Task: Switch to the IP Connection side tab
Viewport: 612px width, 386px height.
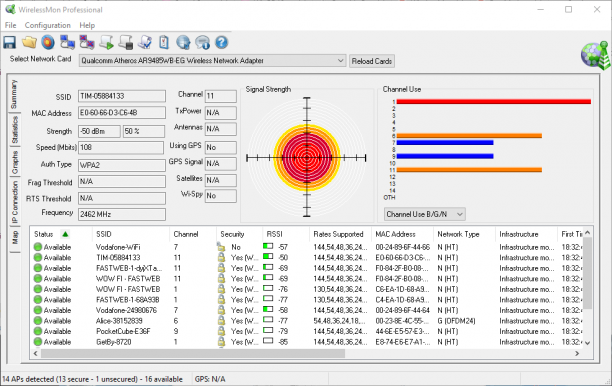Action: click(14, 202)
